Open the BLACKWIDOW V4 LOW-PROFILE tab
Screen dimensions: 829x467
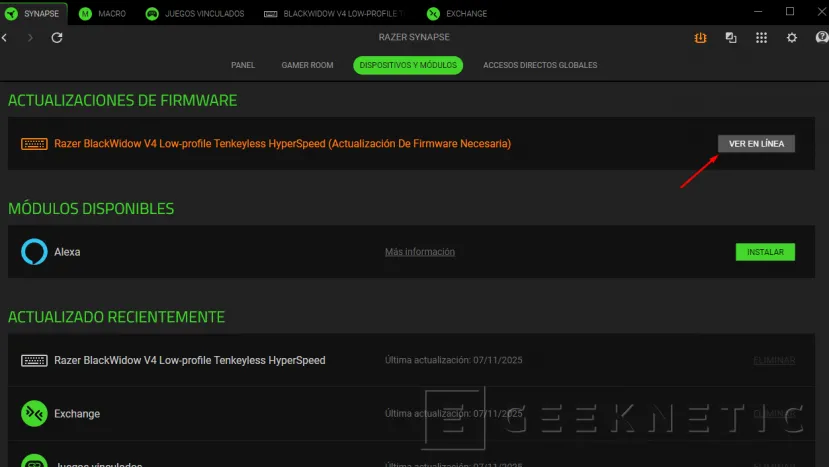335,14
